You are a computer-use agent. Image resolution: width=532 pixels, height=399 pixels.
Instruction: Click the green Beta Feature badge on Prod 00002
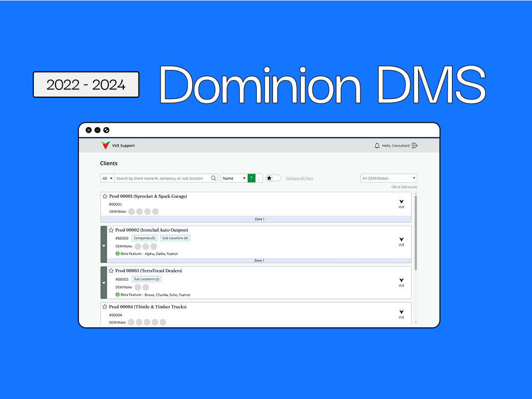click(x=117, y=253)
